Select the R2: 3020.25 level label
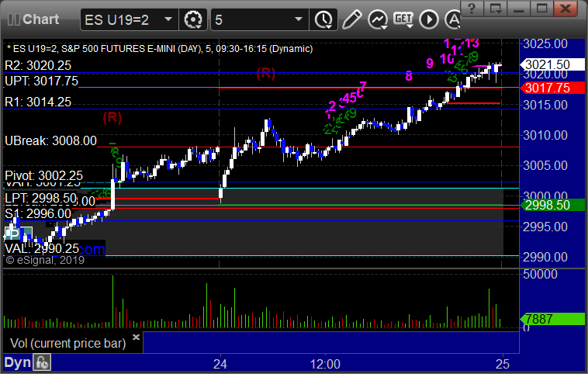The height and width of the screenshot is (374, 588). [38, 66]
